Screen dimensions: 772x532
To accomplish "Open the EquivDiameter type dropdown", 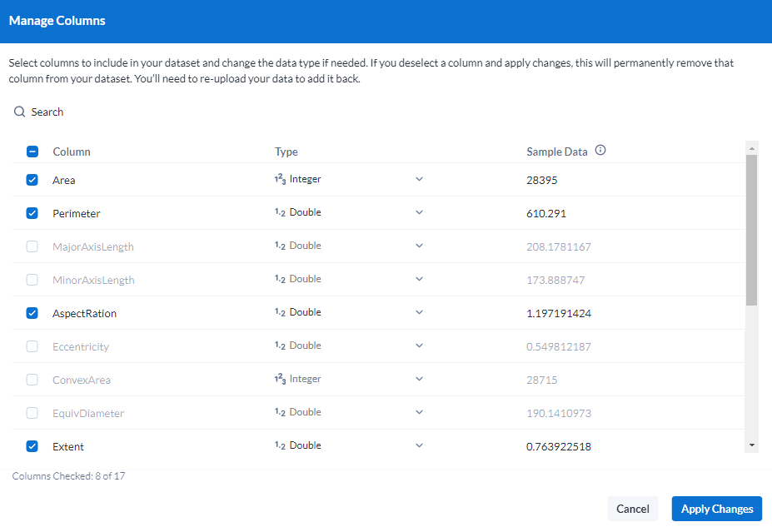I will 419,412.
